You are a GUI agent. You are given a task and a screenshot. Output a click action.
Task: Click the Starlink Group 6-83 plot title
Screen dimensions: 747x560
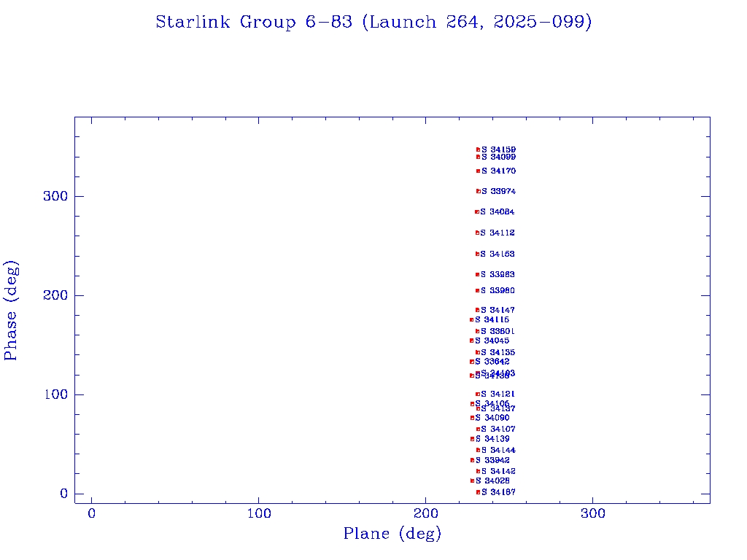click(373, 23)
